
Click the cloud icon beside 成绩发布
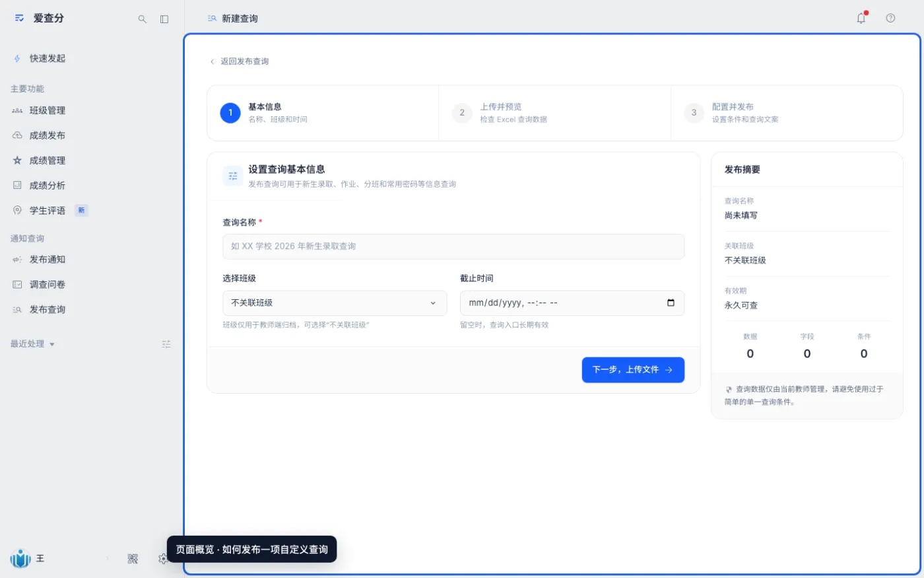[x=17, y=135]
